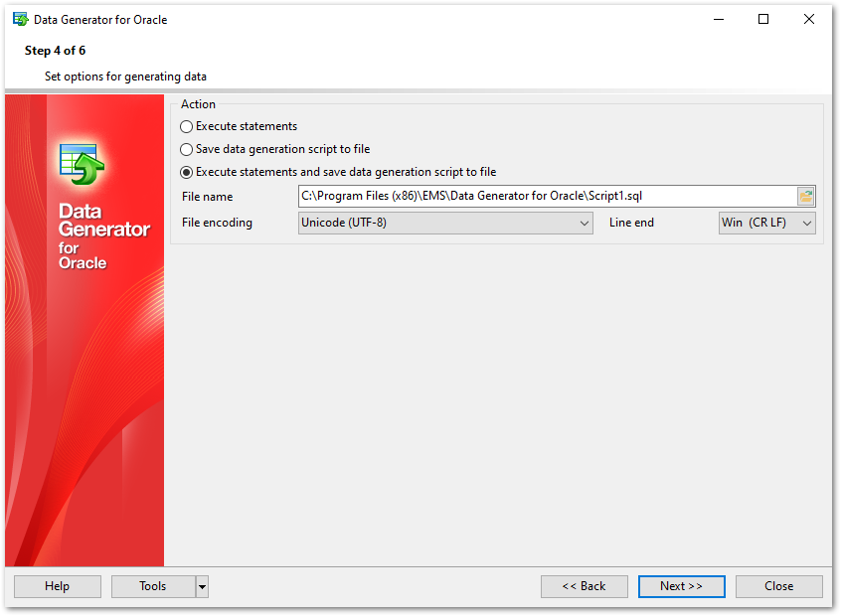Open the File encoding dropdown
This screenshot has height=616, width=841.
[445, 224]
